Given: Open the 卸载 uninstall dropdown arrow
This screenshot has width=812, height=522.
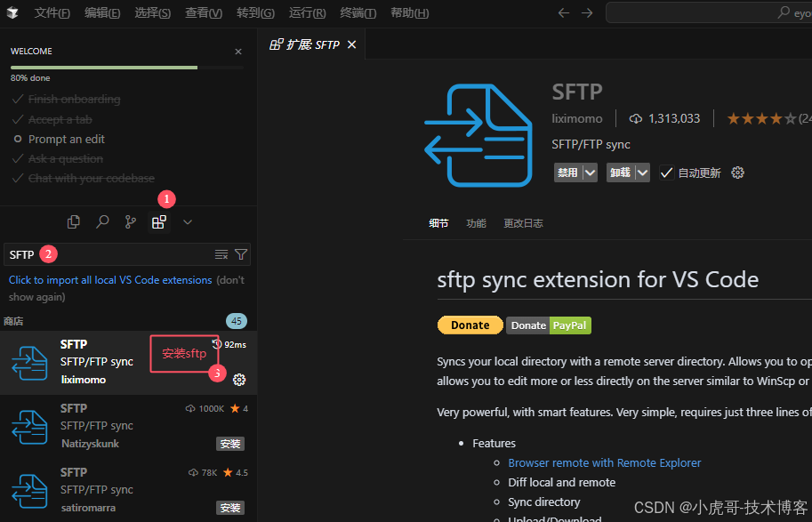Looking at the screenshot, I should tap(641, 173).
